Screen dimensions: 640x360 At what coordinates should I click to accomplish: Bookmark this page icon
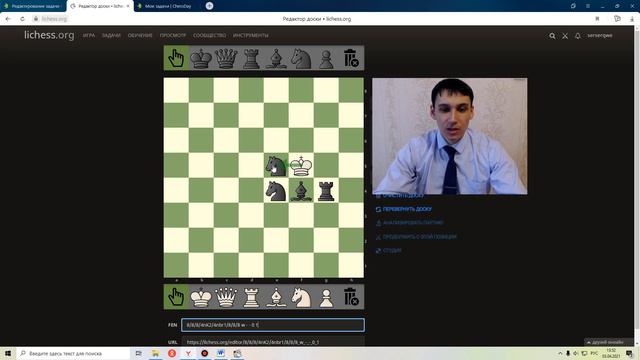click(x=597, y=19)
